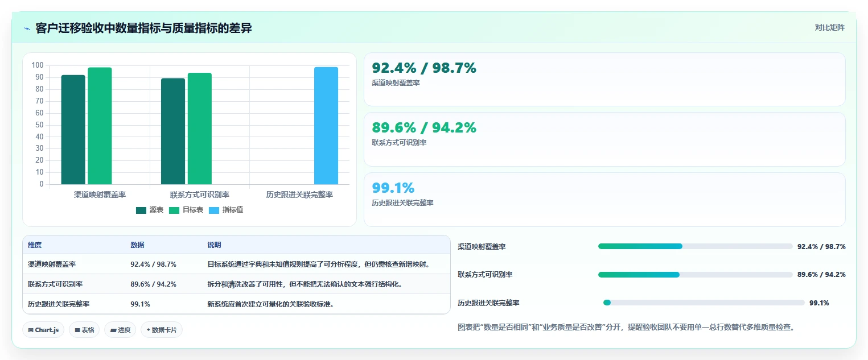Click the dark green 联系方式可识别率 源表 bar

173,131
